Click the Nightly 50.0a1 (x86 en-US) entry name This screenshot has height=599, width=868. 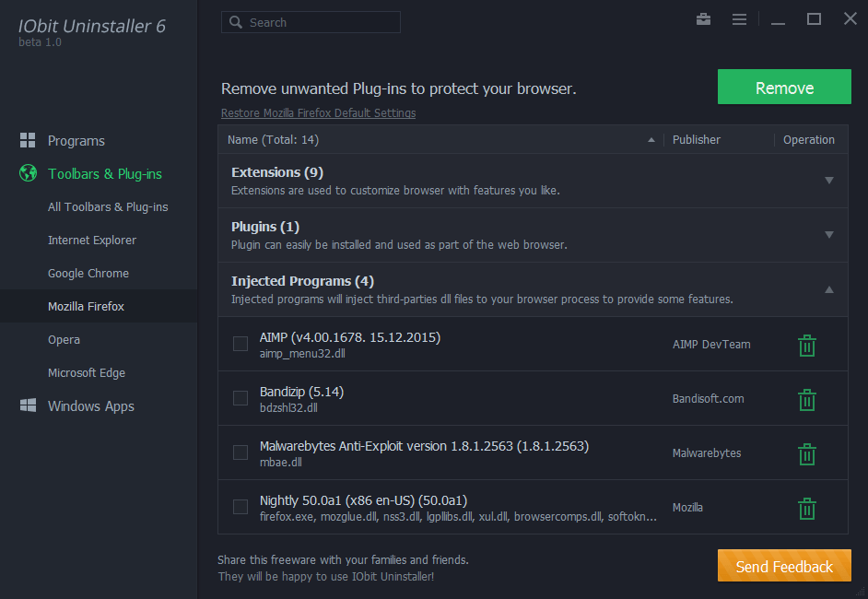click(x=363, y=500)
